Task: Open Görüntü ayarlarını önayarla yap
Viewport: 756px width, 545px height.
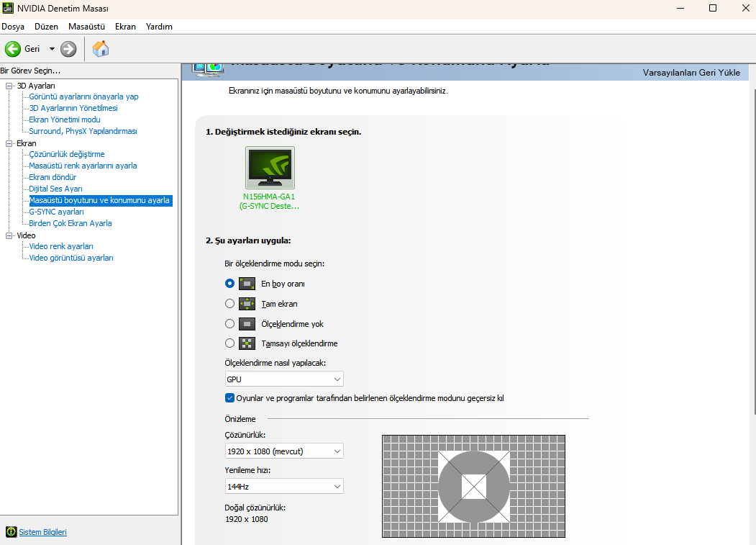Action: pyautogui.click(x=84, y=96)
